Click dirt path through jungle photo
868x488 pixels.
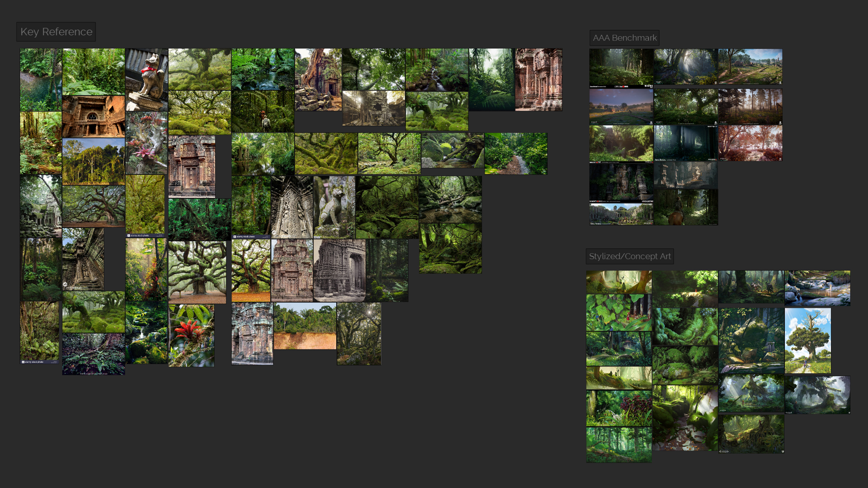point(515,154)
